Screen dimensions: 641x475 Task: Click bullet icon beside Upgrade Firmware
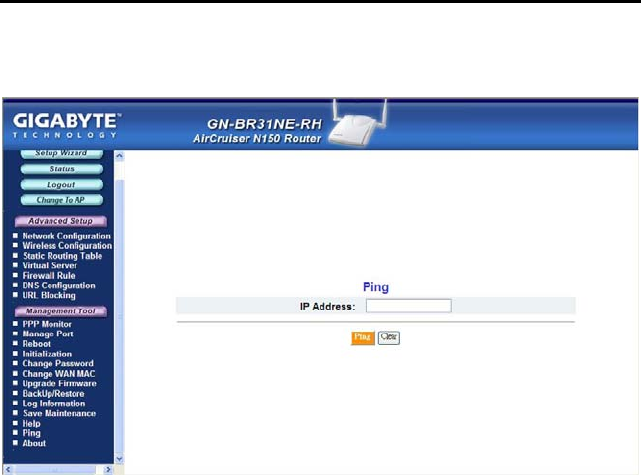[16, 383]
